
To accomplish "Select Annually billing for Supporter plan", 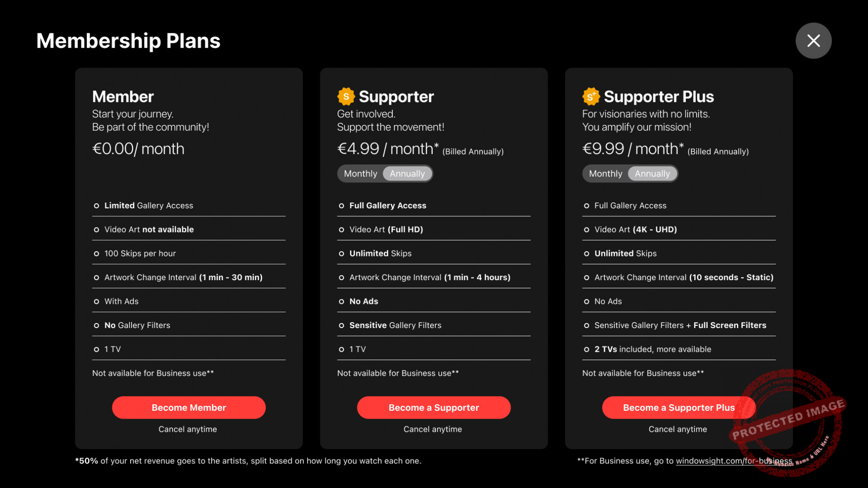I will pos(407,174).
